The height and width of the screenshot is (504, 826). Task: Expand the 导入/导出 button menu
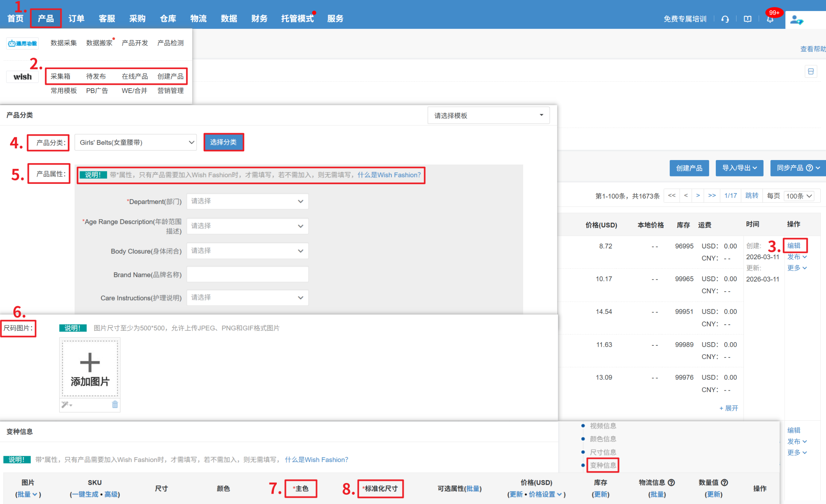click(x=739, y=168)
